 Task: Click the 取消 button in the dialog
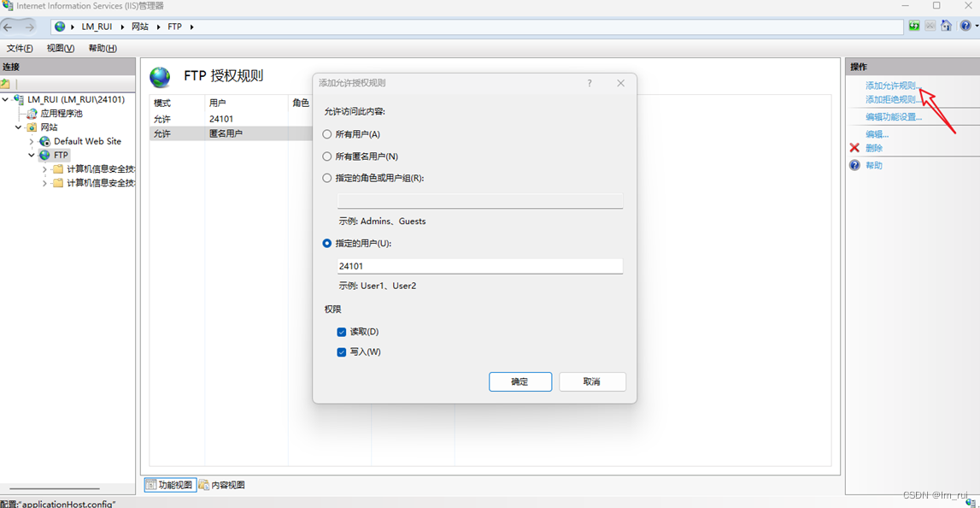[x=592, y=381]
